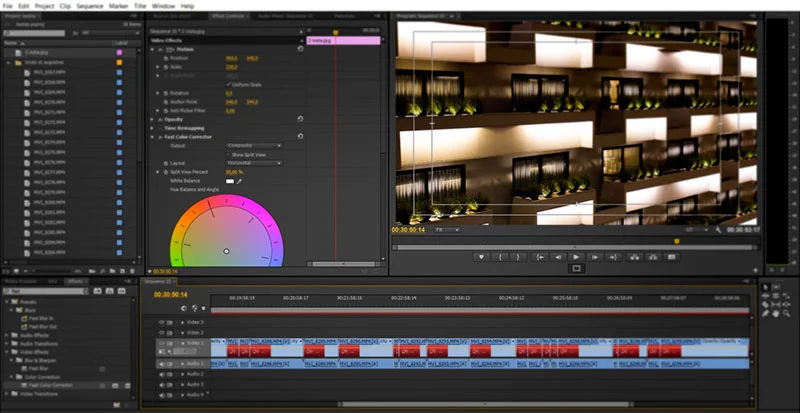This screenshot has height=413, width=800.
Task: Expand the Audio Effects folder
Action: pyautogui.click(x=7, y=335)
